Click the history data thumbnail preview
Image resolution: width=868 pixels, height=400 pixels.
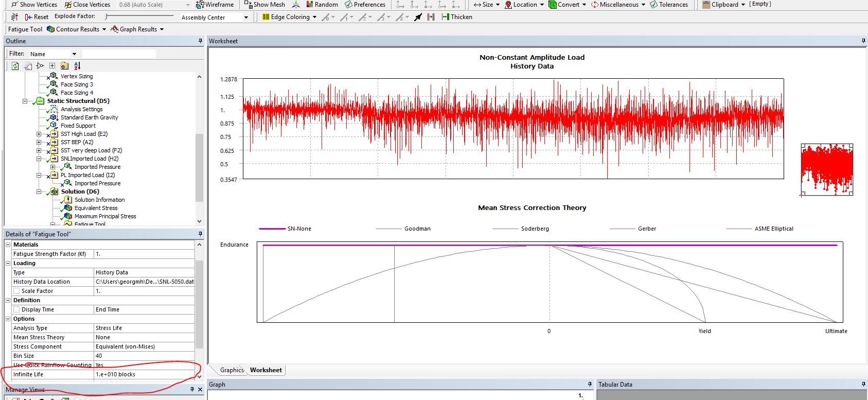click(x=827, y=170)
